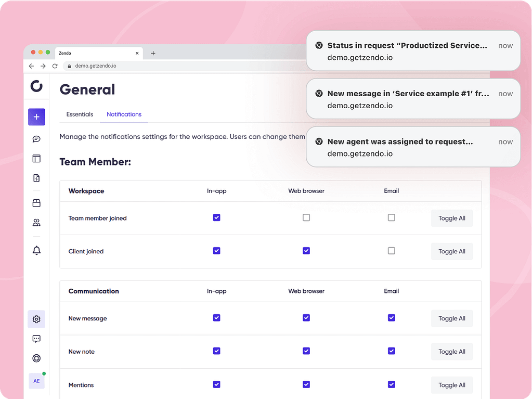The image size is (532, 399).
Task: Open the board layout sidebar icon
Action: coord(36,159)
